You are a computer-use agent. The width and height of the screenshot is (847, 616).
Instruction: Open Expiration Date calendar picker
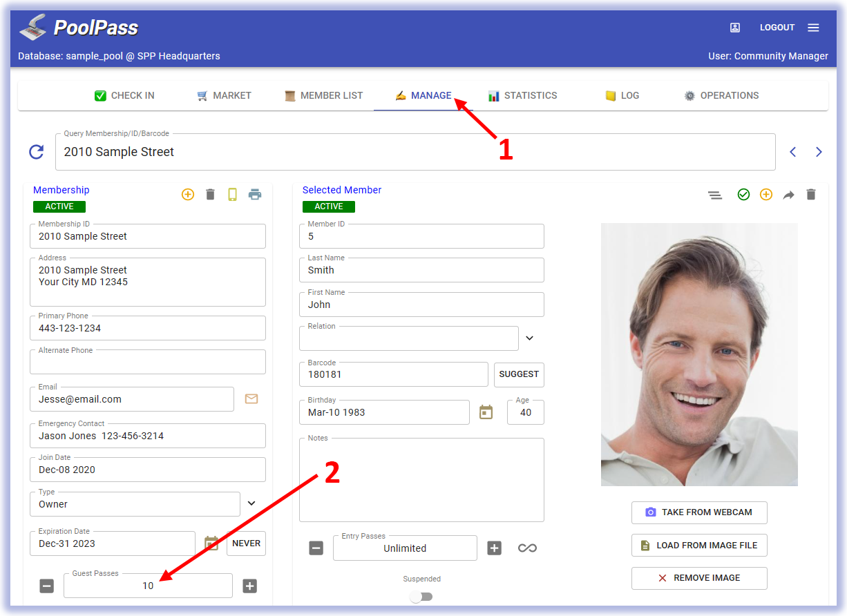coord(211,543)
